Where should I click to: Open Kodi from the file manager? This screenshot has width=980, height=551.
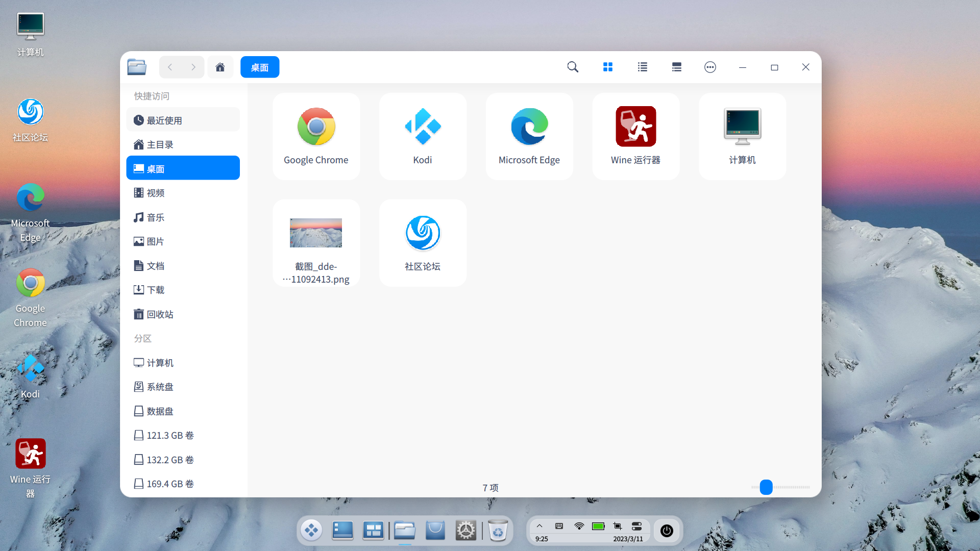[x=423, y=136]
